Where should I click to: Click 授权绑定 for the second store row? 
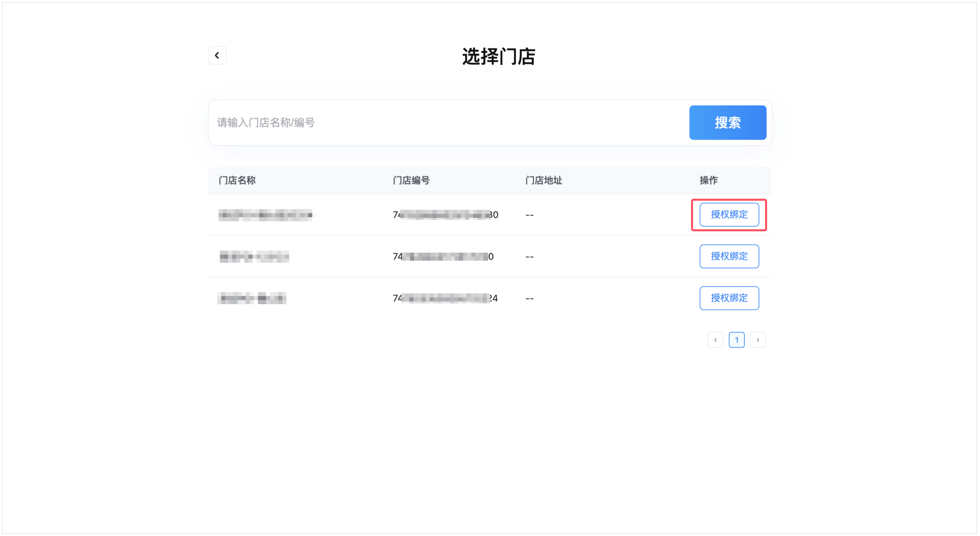(x=729, y=256)
